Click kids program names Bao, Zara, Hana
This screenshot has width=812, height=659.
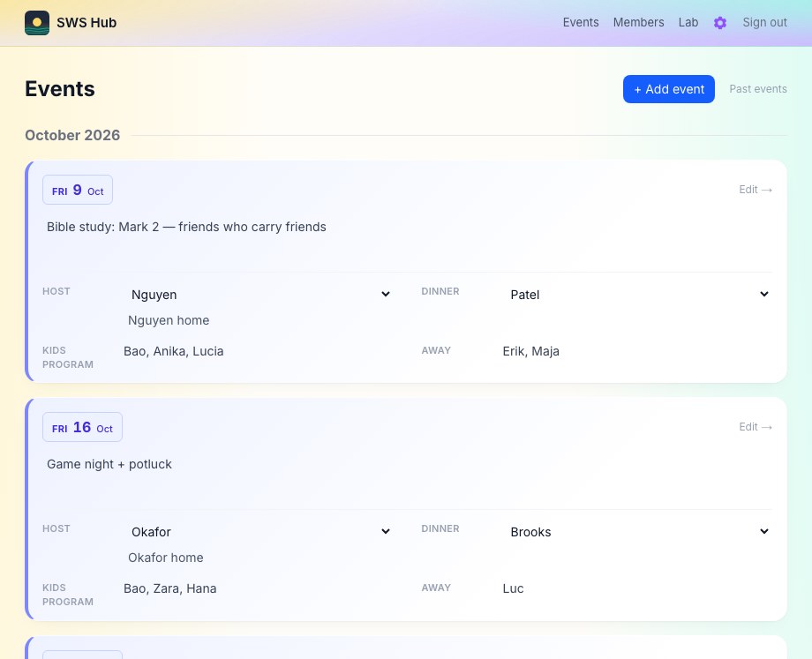click(169, 588)
